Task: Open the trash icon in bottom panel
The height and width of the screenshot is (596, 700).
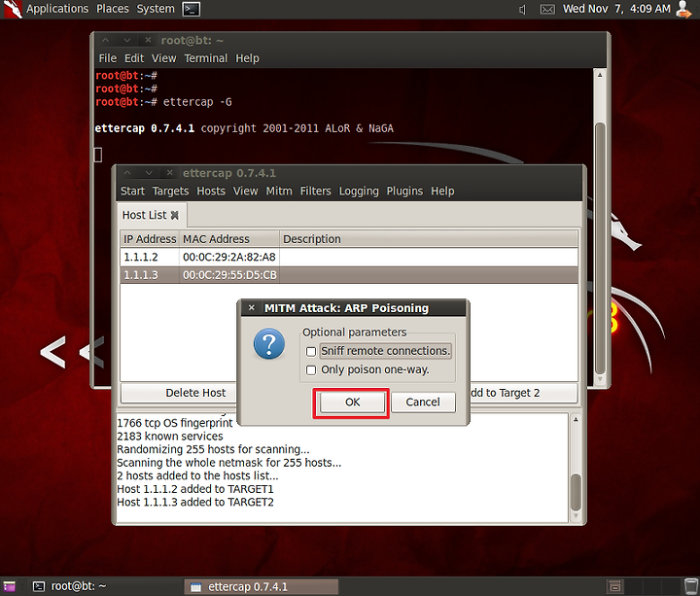Action: point(691,586)
